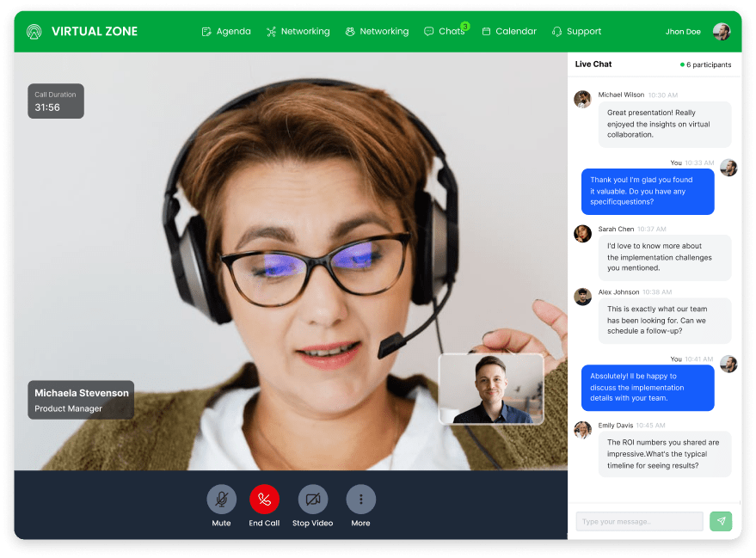The width and height of the screenshot is (756, 558).
Task: Send the message using the paper plane icon
Action: coord(721,522)
